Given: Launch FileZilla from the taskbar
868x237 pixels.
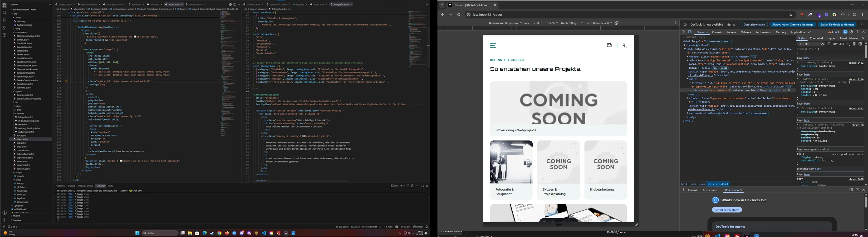Looking at the screenshot, I should [x=279, y=233].
